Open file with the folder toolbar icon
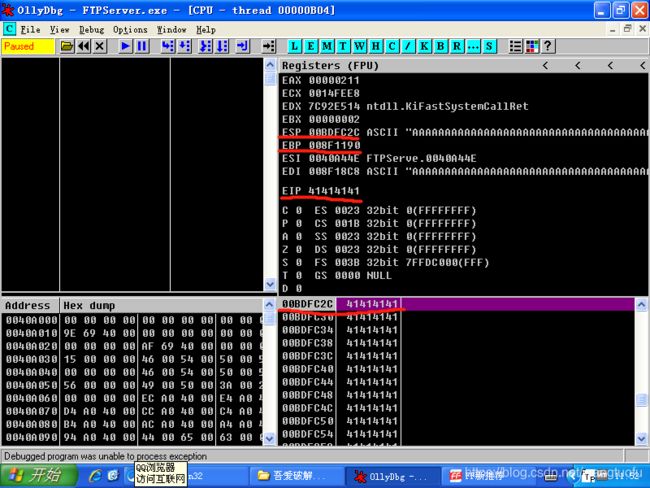Image resolution: width=650 pixels, height=488 pixels. tap(67, 46)
